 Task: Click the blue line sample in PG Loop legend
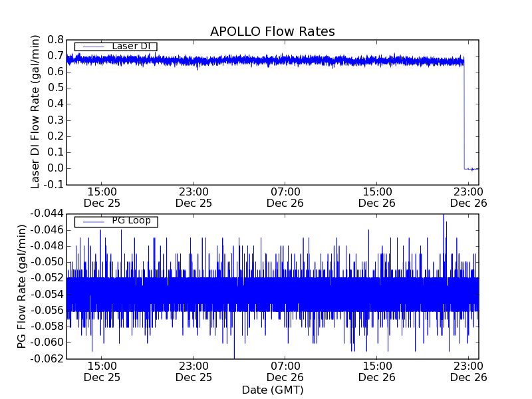click(92, 221)
